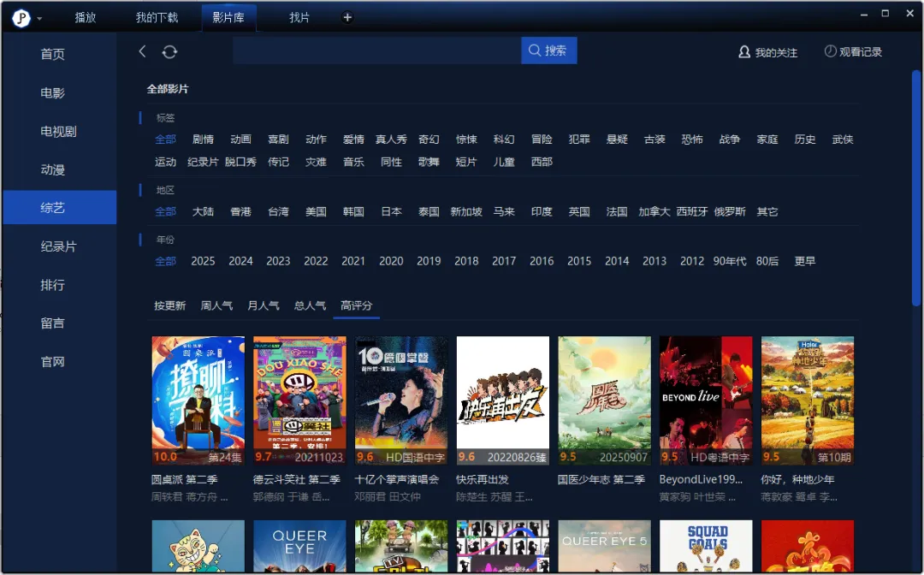Click the 搜索 search button
Screen dimensions: 924x575
(x=548, y=50)
